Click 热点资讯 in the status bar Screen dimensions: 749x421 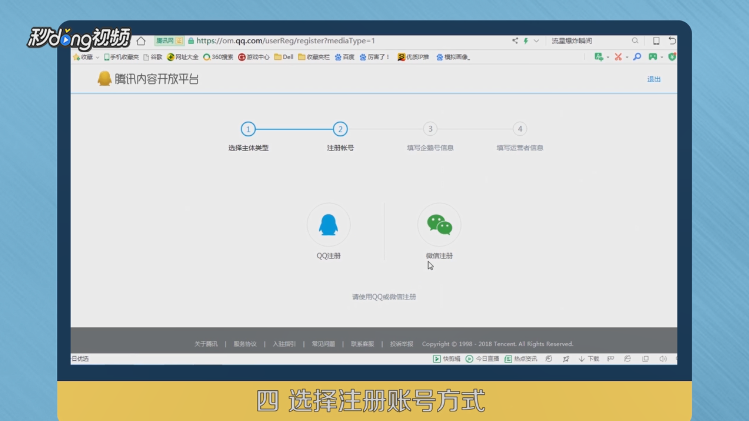521,359
